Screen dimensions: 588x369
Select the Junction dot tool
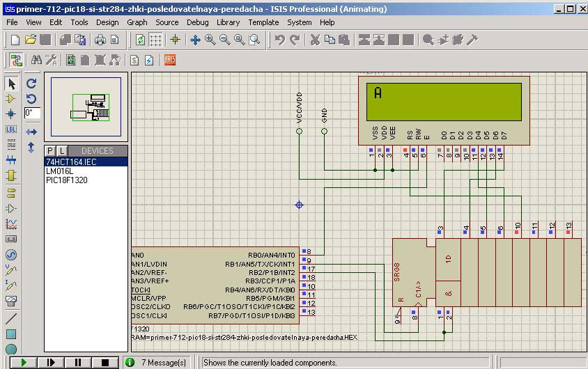pyautogui.click(x=11, y=113)
